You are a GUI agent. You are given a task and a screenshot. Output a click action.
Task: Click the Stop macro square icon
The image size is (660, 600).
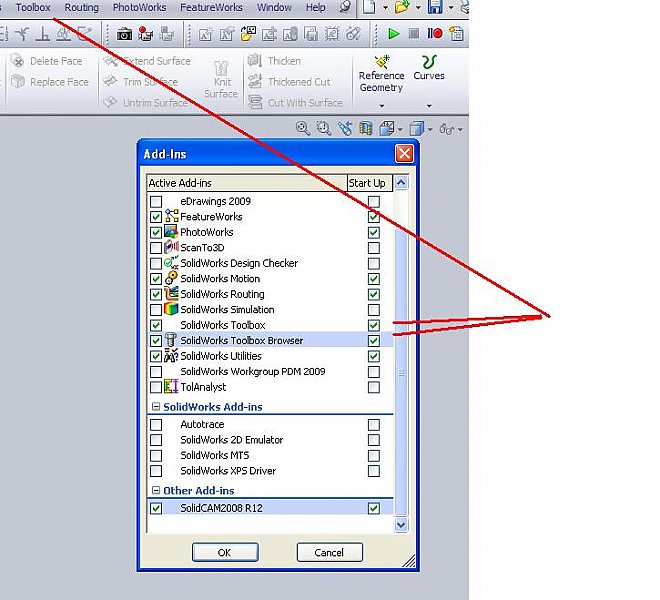(414, 33)
